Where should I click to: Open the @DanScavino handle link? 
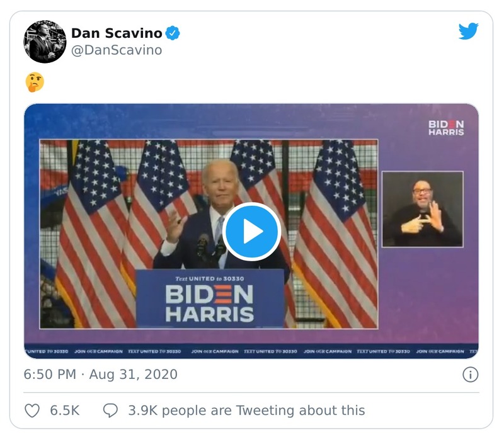coord(116,50)
